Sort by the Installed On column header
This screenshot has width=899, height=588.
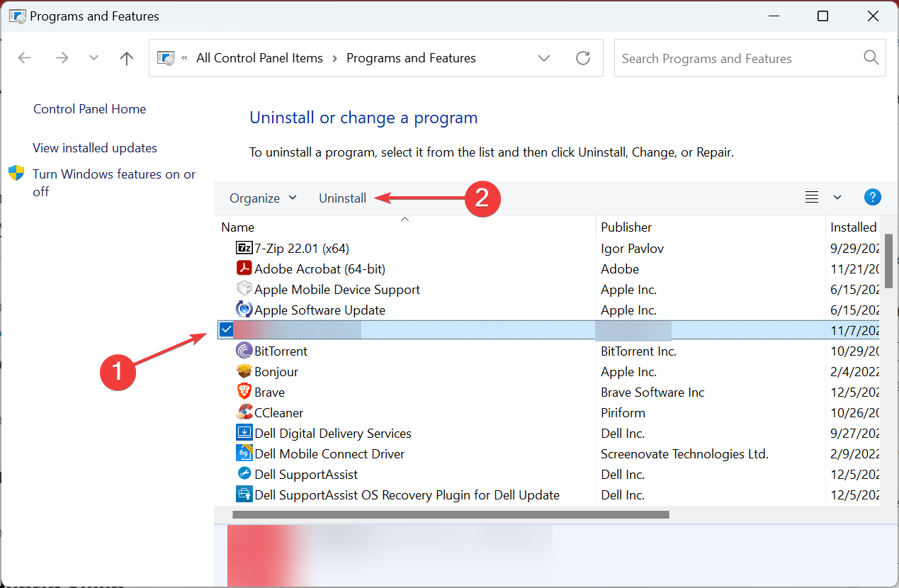click(x=854, y=227)
